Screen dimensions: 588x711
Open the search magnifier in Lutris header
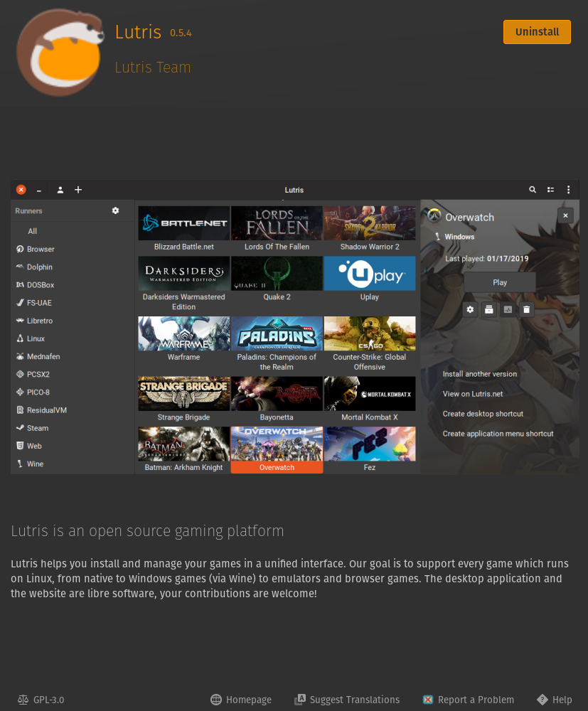click(x=533, y=190)
